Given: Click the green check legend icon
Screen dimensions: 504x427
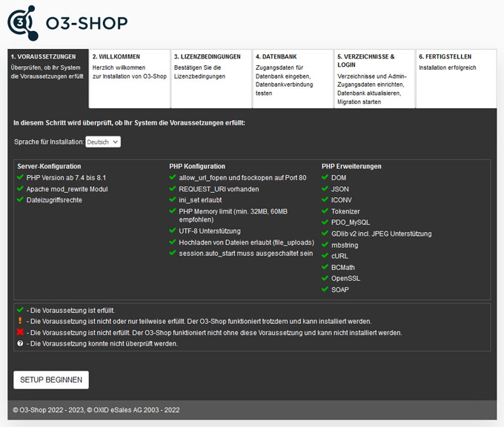Looking at the screenshot, I should click(20, 310).
